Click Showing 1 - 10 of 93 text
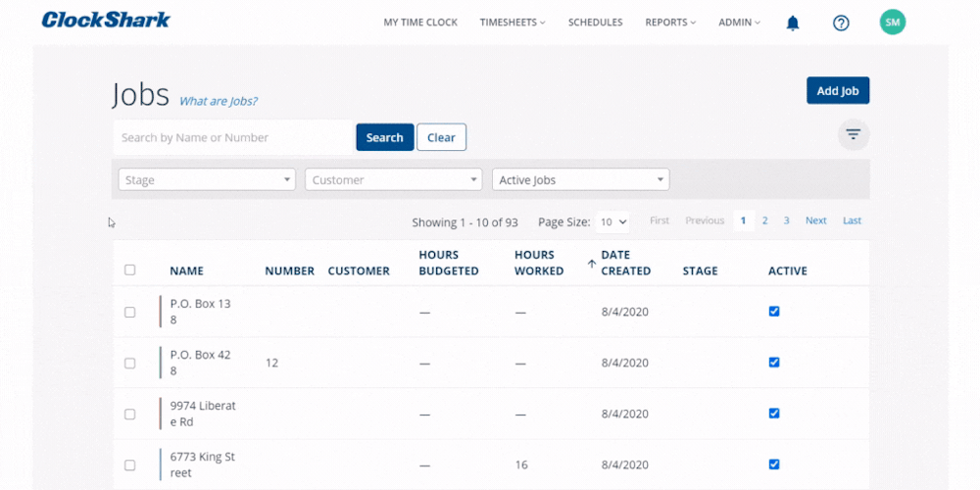Viewport: 980px width, 490px height. coord(465,221)
